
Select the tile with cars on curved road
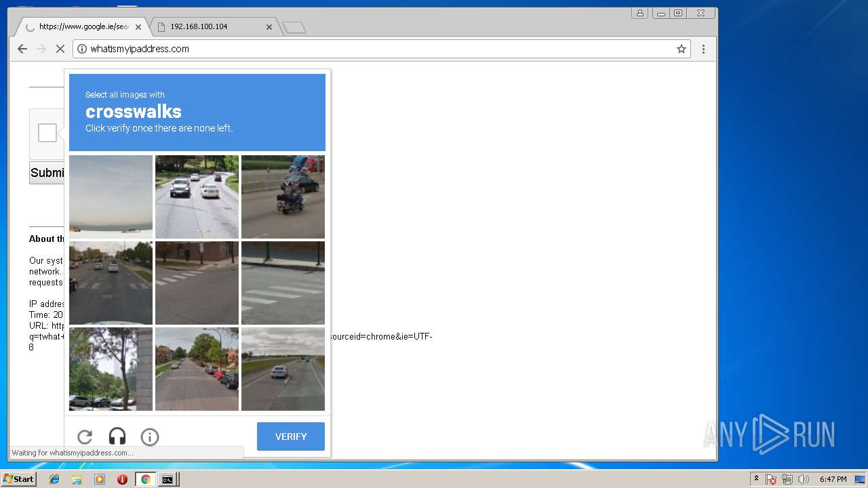[197, 197]
